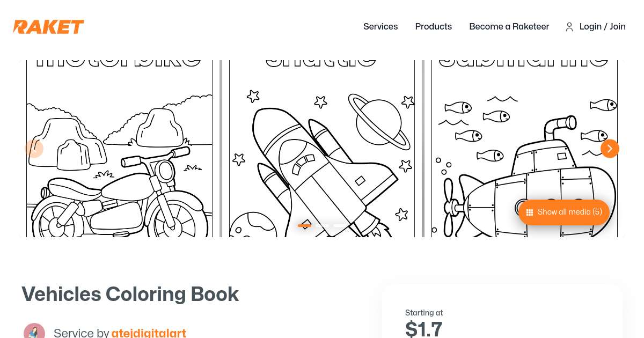
Task: Click the media grid icon inside Show all media
Action: 530,212
